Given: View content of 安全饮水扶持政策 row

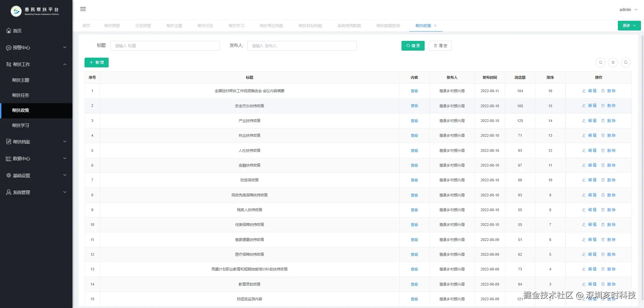Looking at the screenshot, I should (x=414, y=106).
